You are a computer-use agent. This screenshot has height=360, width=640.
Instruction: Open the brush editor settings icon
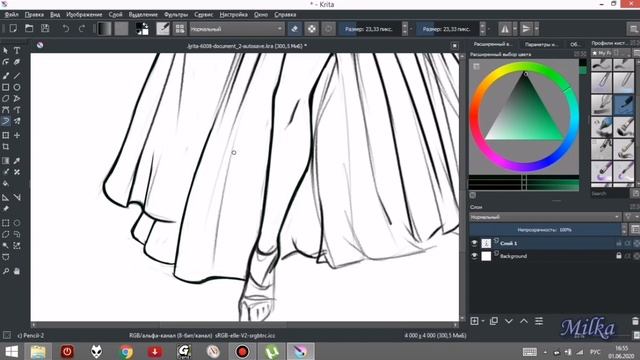[x=163, y=29]
